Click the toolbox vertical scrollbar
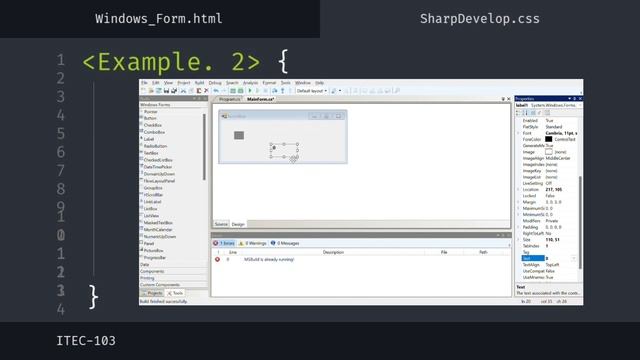This screenshot has width=640, height=360. 204,147
